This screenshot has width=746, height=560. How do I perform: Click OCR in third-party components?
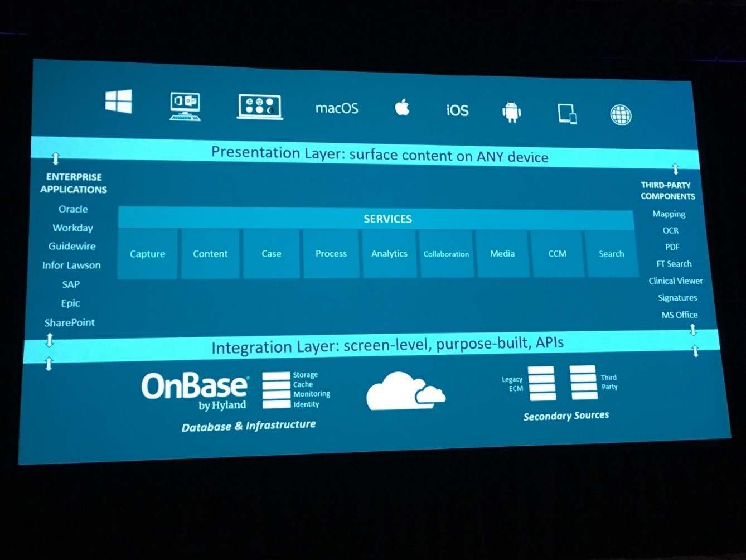click(x=671, y=230)
